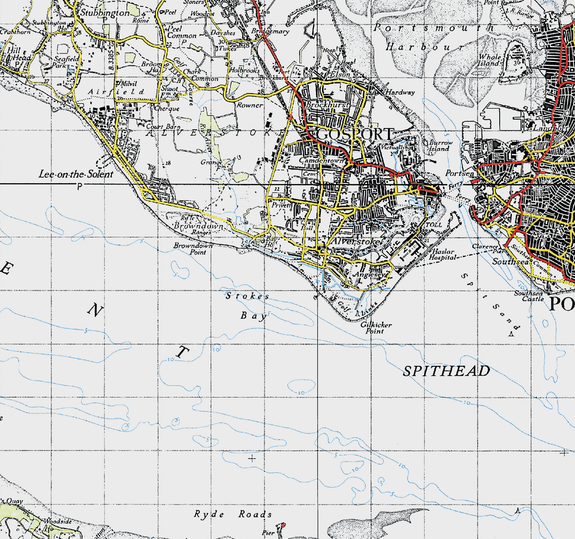Click the Burrow Island label
This screenshot has width=575, height=539.
point(440,146)
